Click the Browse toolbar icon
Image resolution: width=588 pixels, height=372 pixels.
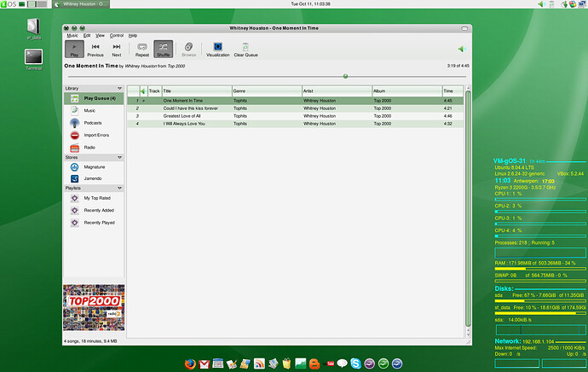[x=188, y=49]
